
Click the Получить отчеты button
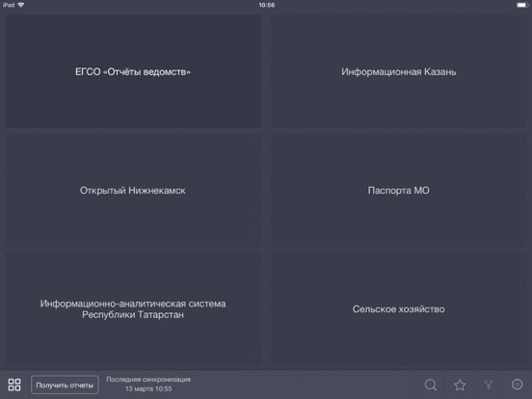click(65, 385)
